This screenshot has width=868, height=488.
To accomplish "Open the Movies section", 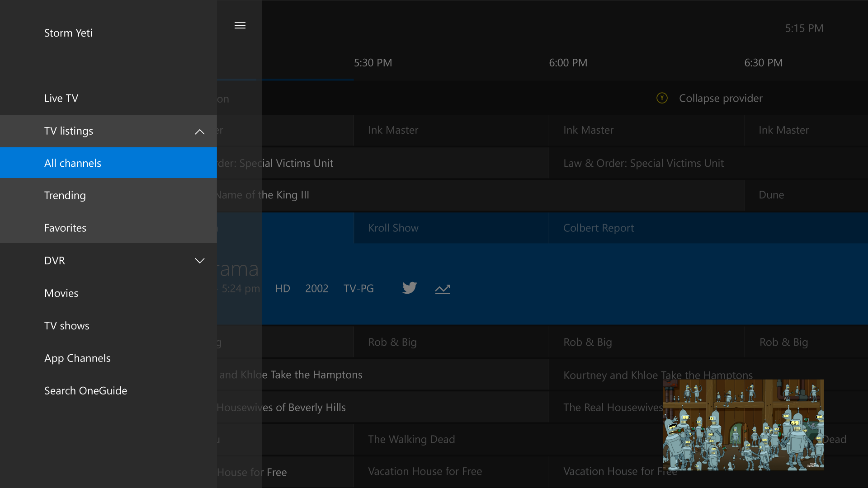I will click(61, 293).
